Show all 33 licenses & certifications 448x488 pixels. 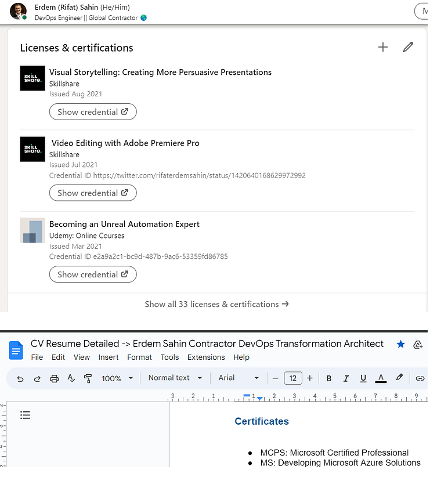coord(216,304)
